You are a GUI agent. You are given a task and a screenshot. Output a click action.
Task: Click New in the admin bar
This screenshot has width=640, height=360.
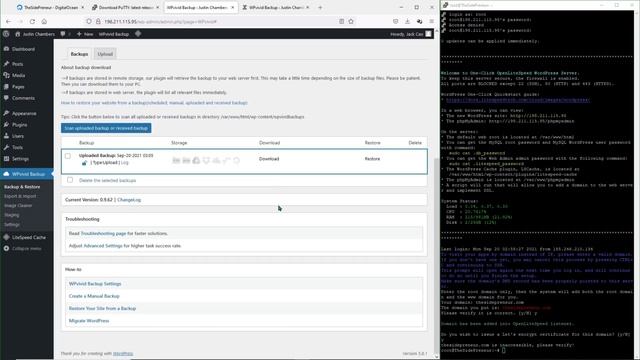[85, 34]
